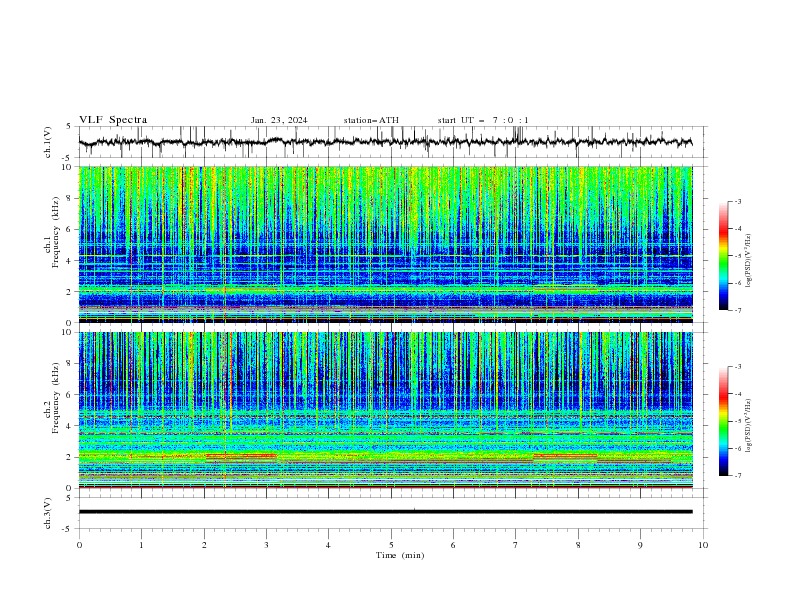Click the "-4" tick on ch.2 color bar
Screen dimensions: 792x612
(738, 394)
